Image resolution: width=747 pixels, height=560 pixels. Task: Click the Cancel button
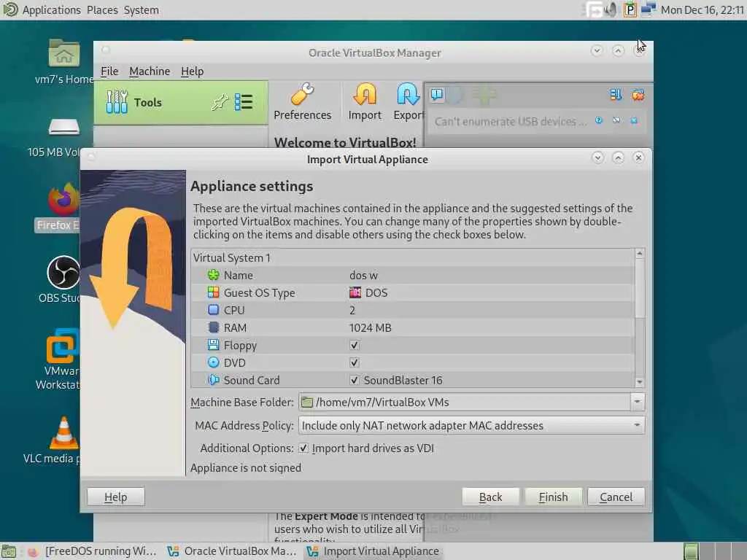click(x=616, y=497)
